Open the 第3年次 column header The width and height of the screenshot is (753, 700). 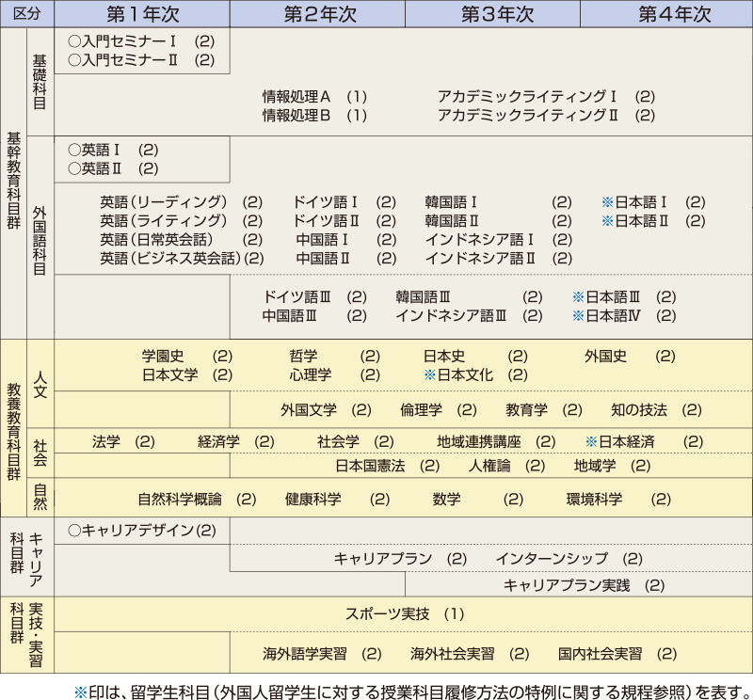[x=492, y=14]
